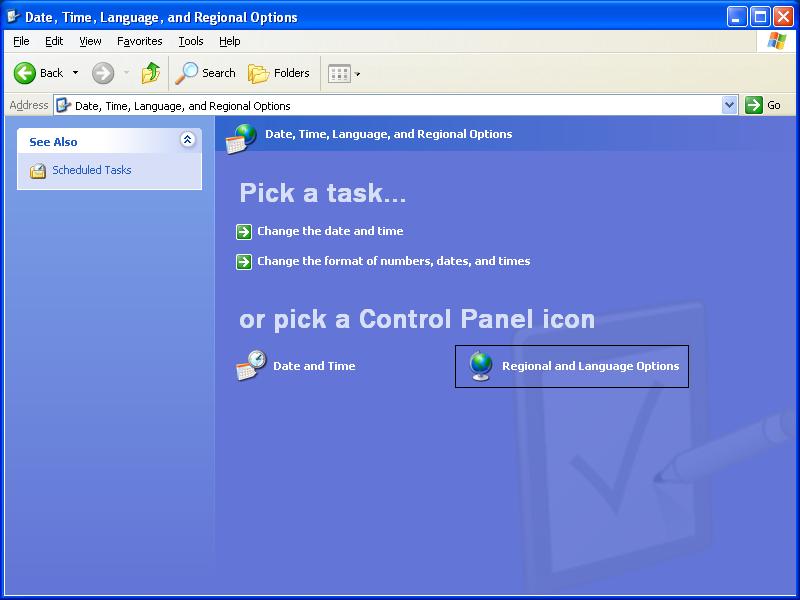Click the grayed-out Forward navigation button
This screenshot has height=600, width=800.
pos(103,73)
